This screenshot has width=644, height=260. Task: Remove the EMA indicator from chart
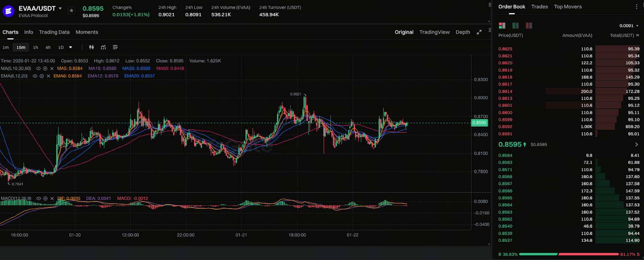(x=48, y=76)
